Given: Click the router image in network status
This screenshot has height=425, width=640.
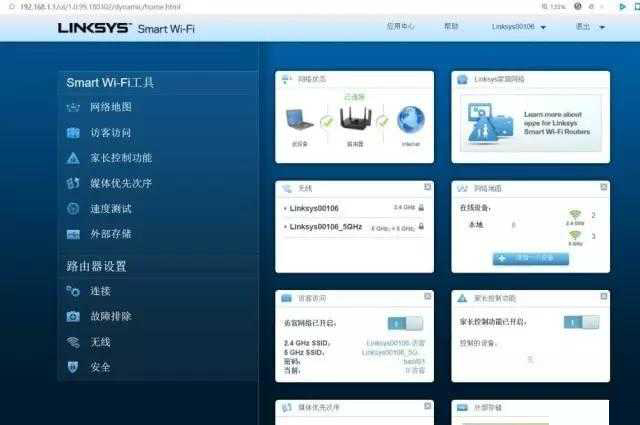Looking at the screenshot, I should (x=356, y=118).
